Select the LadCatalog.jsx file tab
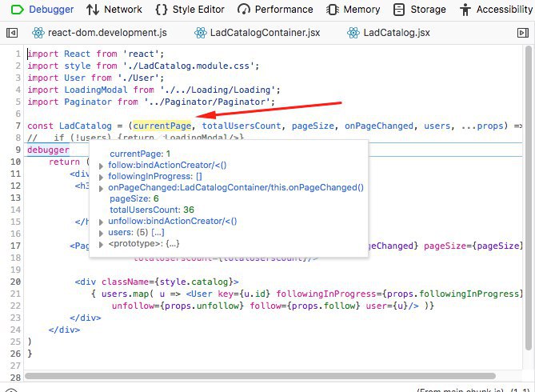This screenshot has height=392, width=535. tap(389, 33)
